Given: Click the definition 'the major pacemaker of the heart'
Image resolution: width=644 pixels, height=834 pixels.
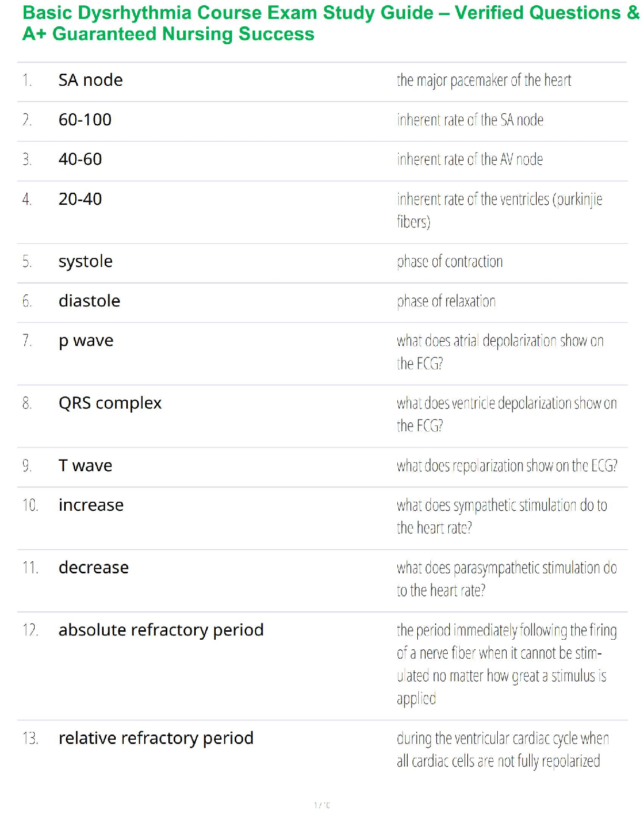Looking at the screenshot, I should pyautogui.click(x=484, y=81).
